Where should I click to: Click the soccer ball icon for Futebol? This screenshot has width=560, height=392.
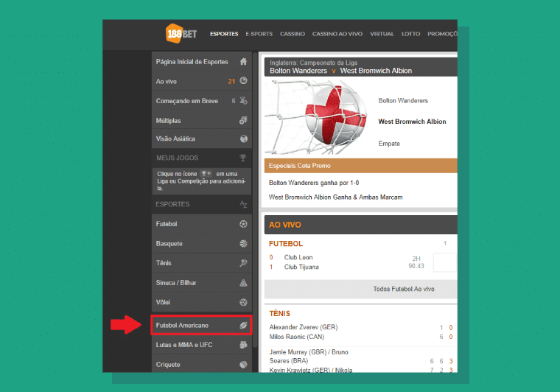click(243, 224)
